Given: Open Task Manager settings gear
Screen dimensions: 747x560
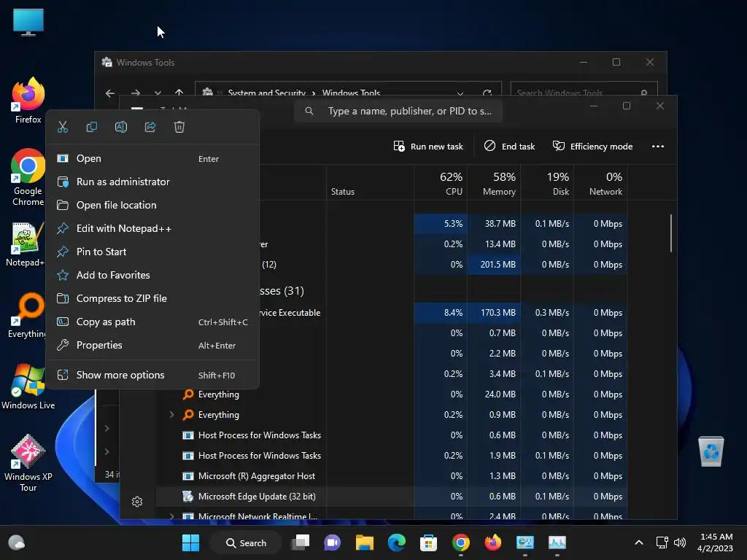Looking at the screenshot, I should point(137,502).
